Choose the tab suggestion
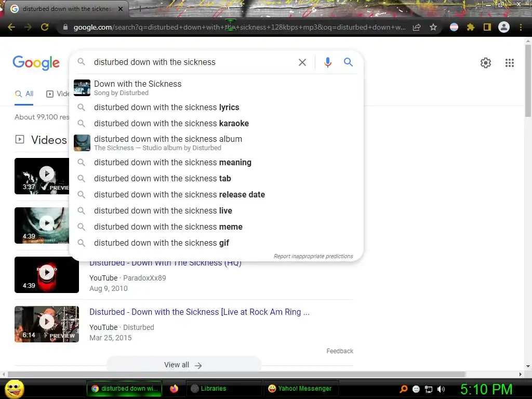The width and height of the screenshot is (532, 399). [216, 179]
